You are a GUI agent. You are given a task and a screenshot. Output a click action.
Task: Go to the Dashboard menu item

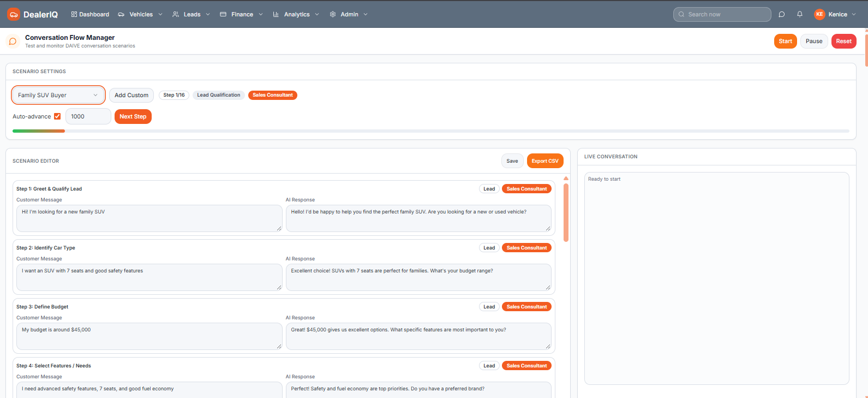click(90, 14)
